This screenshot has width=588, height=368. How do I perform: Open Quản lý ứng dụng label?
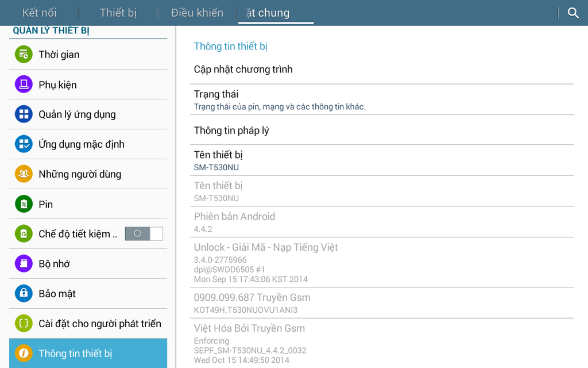tap(77, 114)
